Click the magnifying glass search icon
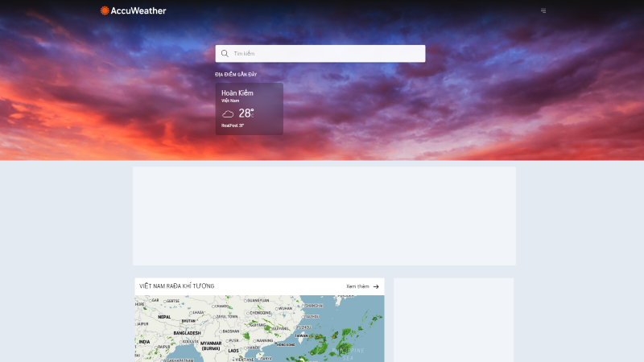644x362 pixels. tap(225, 53)
